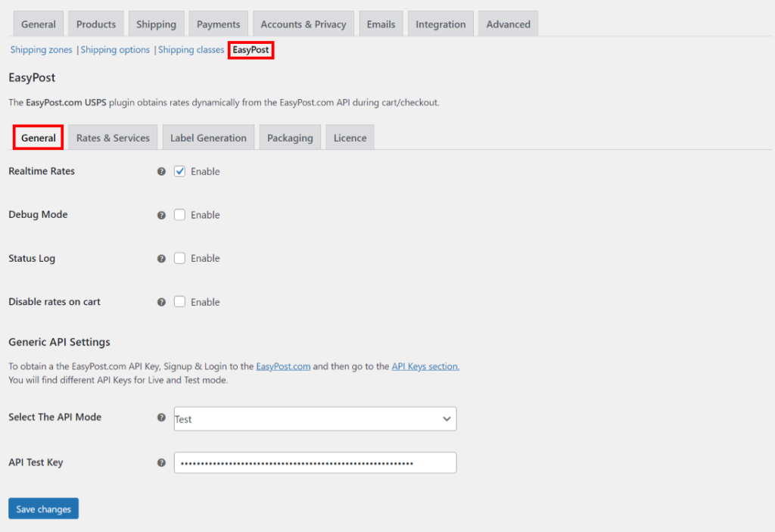Enable the Debug Mode checkbox
The width and height of the screenshot is (775, 532).
pos(180,215)
